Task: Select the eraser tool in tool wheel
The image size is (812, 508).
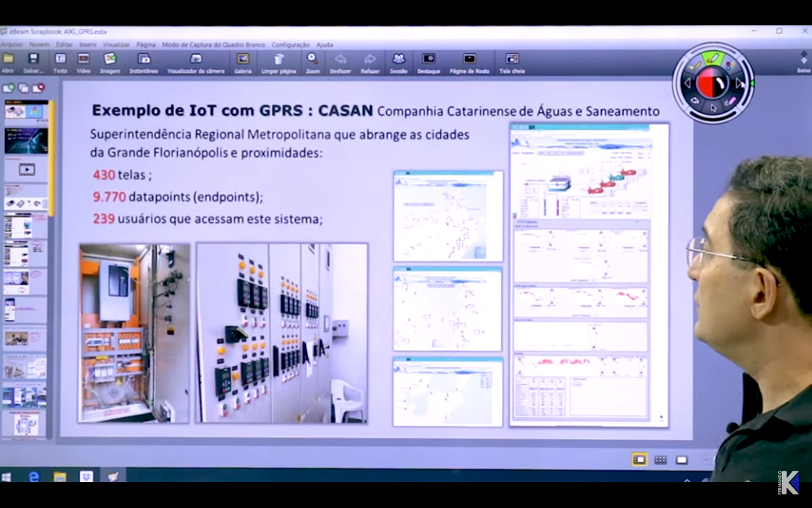Action: point(731,102)
